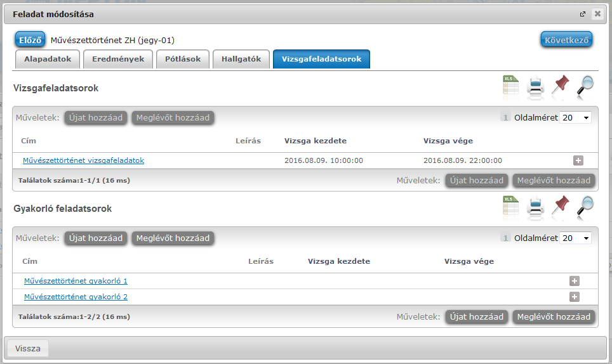Go to previous task with Előző
Image resolution: width=612 pixels, height=364 pixels.
pos(30,40)
